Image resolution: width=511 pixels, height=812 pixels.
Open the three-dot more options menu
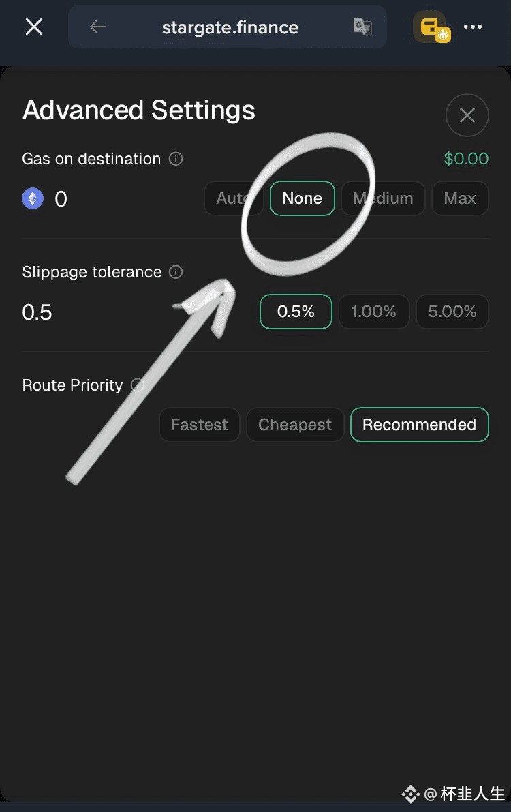coord(473,27)
